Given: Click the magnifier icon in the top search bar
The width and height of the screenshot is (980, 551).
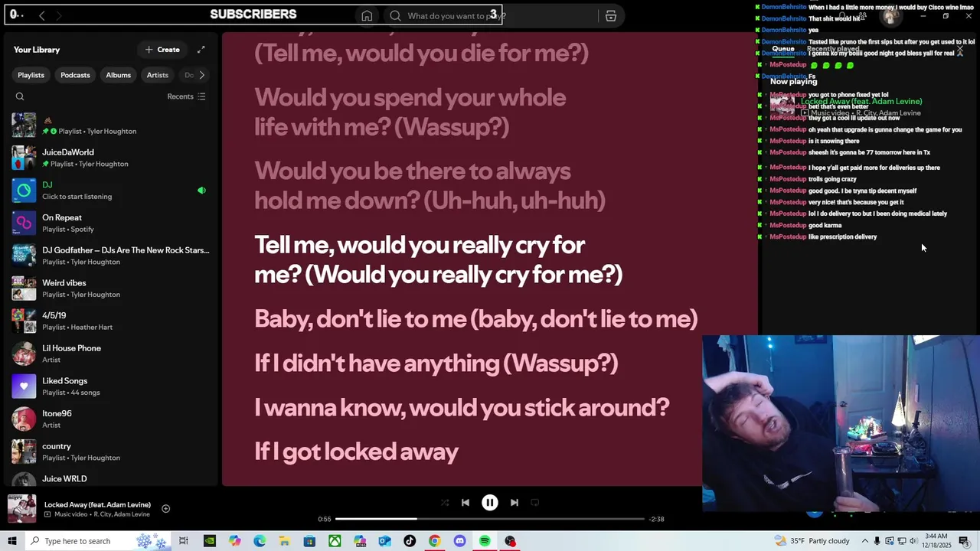Looking at the screenshot, I should (395, 16).
